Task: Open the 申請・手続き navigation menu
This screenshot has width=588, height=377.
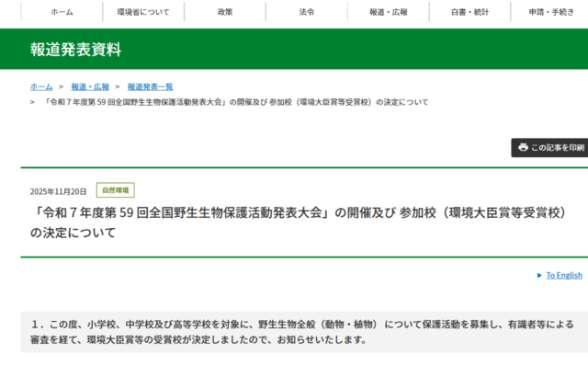Action: (x=550, y=12)
